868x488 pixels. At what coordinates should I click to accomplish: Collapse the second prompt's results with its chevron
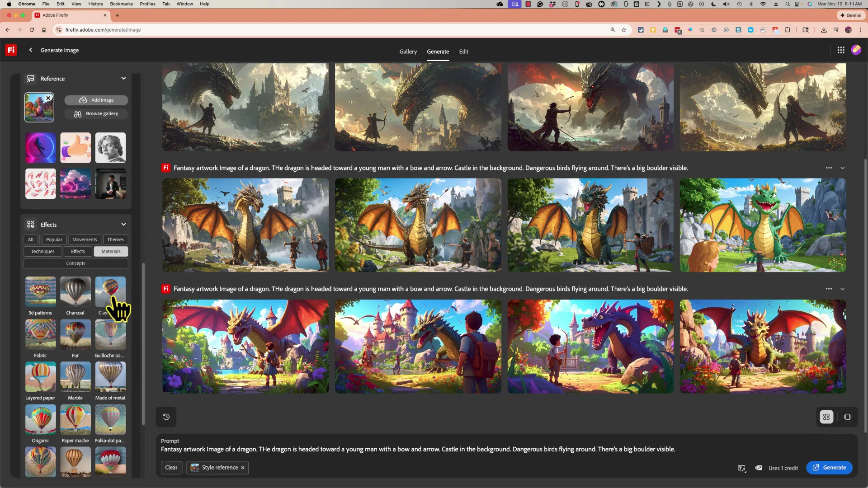[843, 288]
